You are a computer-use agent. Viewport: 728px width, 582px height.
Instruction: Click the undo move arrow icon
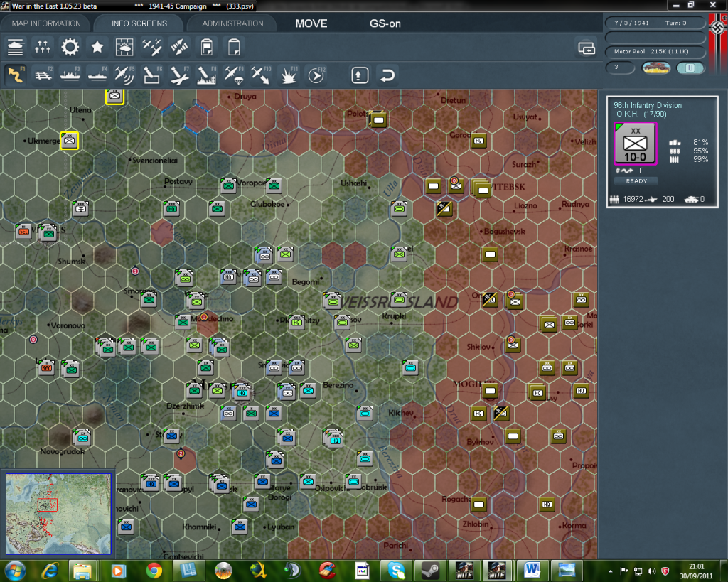pos(387,75)
